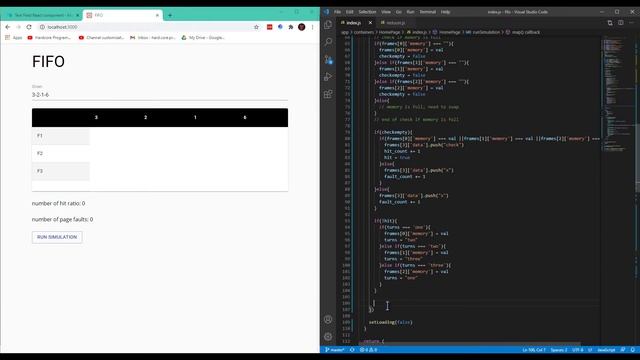Open the Selection menu

(367, 12)
